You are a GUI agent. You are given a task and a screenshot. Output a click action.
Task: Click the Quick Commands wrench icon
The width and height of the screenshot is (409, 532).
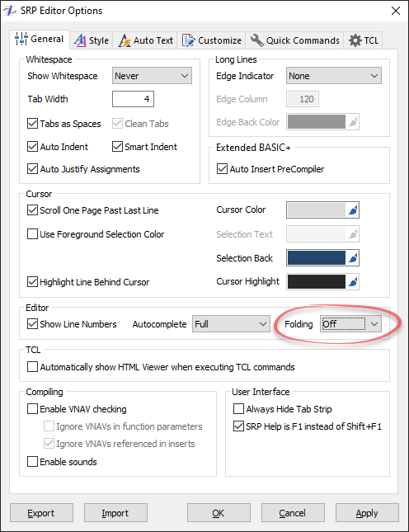256,40
